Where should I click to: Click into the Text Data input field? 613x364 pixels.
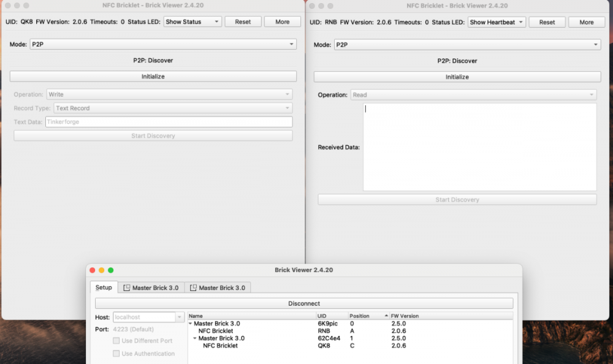169,122
